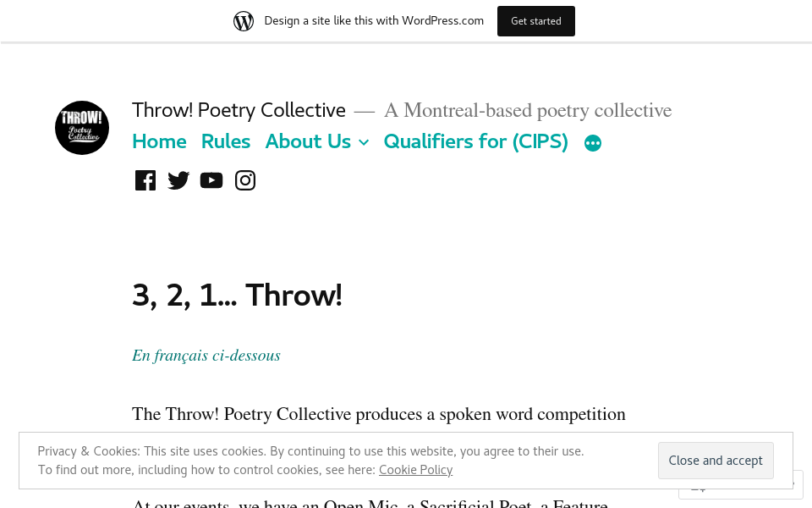Click the WordPress logo in the top banner
The height and width of the screenshot is (508, 812).
click(244, 20)
